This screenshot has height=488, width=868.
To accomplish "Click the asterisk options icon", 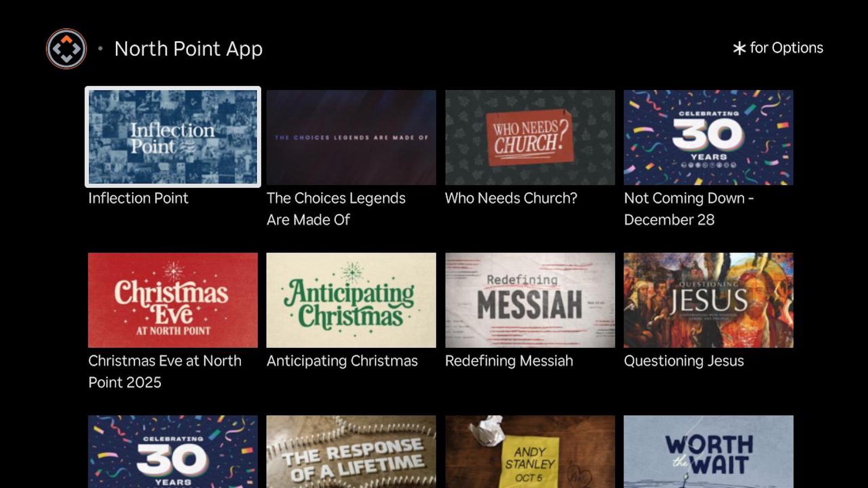I will click(x=739, y=48).
